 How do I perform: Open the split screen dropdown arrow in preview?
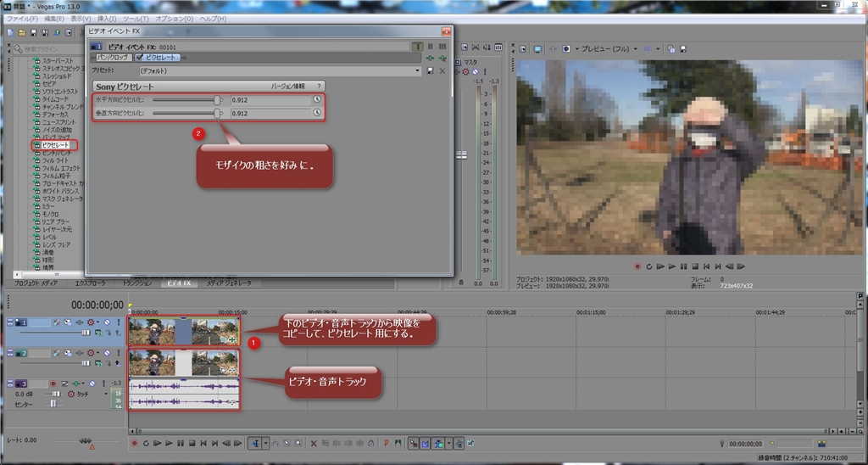click(x=576, y=48)
